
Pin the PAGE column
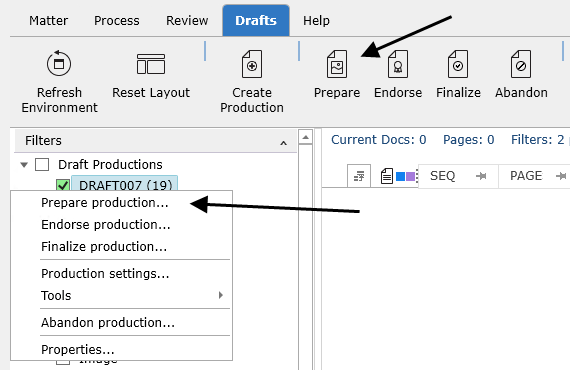pyautogui.click(x=561, y=176)
